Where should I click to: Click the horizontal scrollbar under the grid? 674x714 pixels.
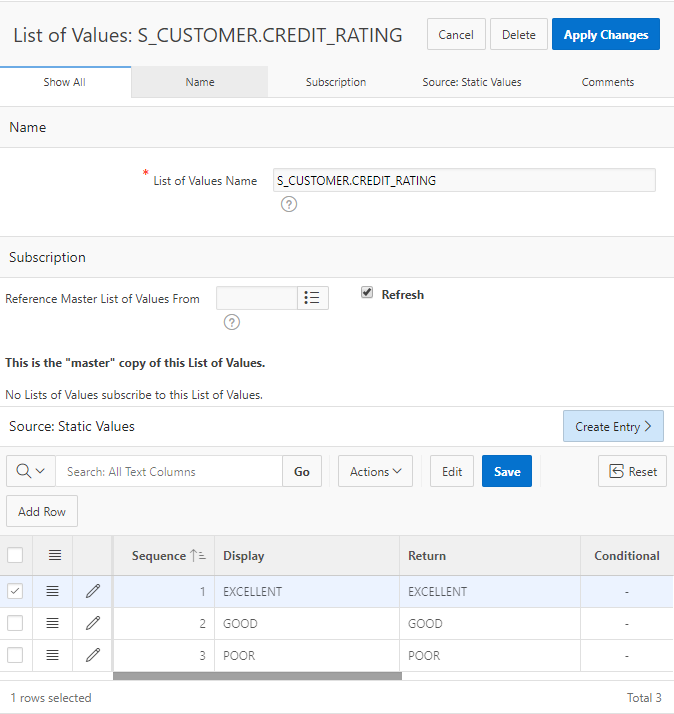coord(257,676)
